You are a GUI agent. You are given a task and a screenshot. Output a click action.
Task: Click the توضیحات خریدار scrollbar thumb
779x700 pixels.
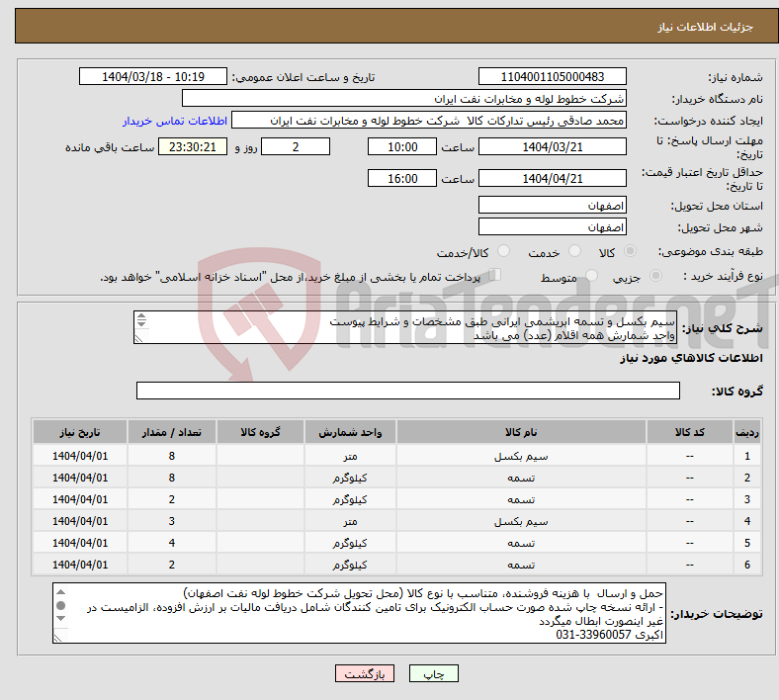tap(60, 605)
